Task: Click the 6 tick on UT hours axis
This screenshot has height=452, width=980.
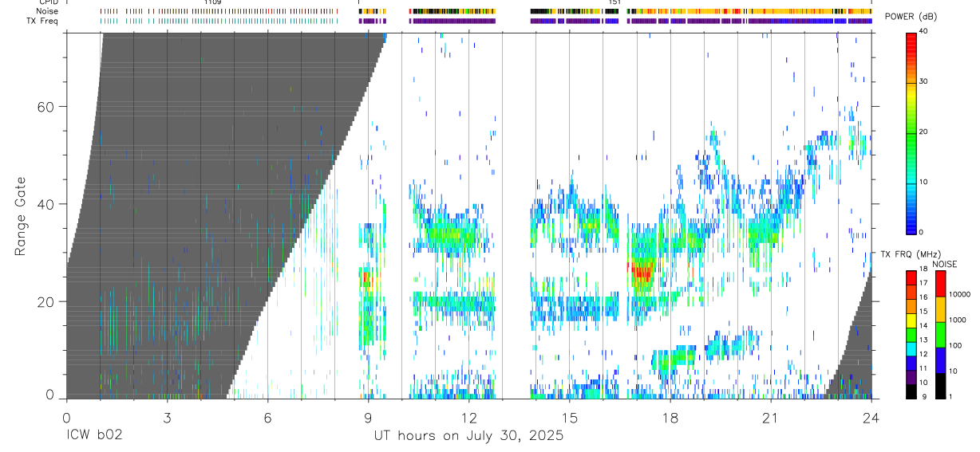Action: tap(267, 418)
